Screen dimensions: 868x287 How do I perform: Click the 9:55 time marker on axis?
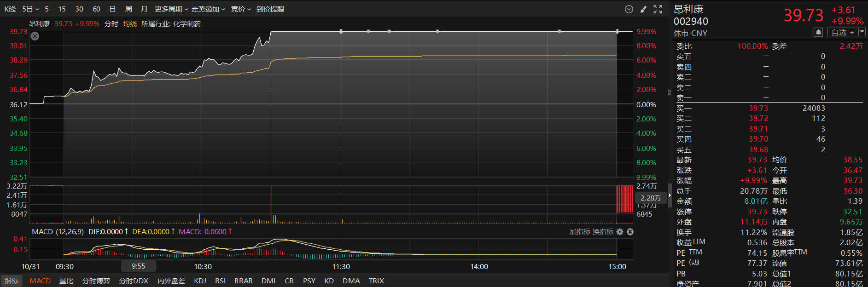[x=139, y=266]
